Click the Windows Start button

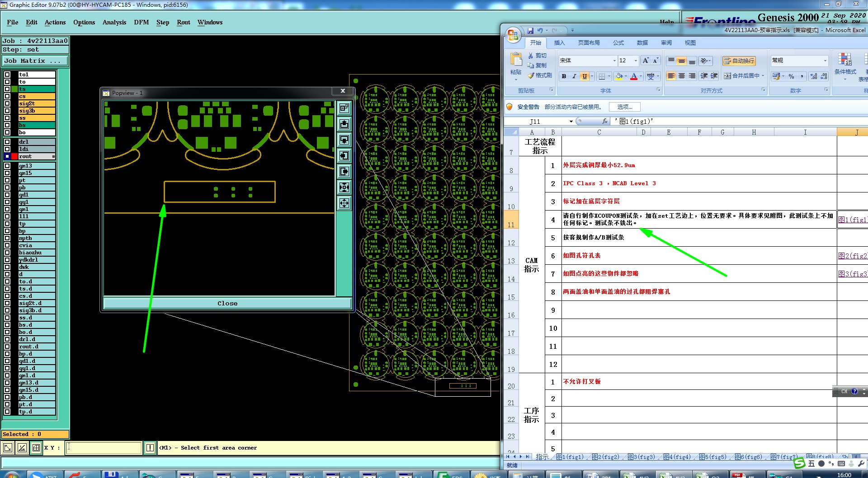click(x=12, y=474)
